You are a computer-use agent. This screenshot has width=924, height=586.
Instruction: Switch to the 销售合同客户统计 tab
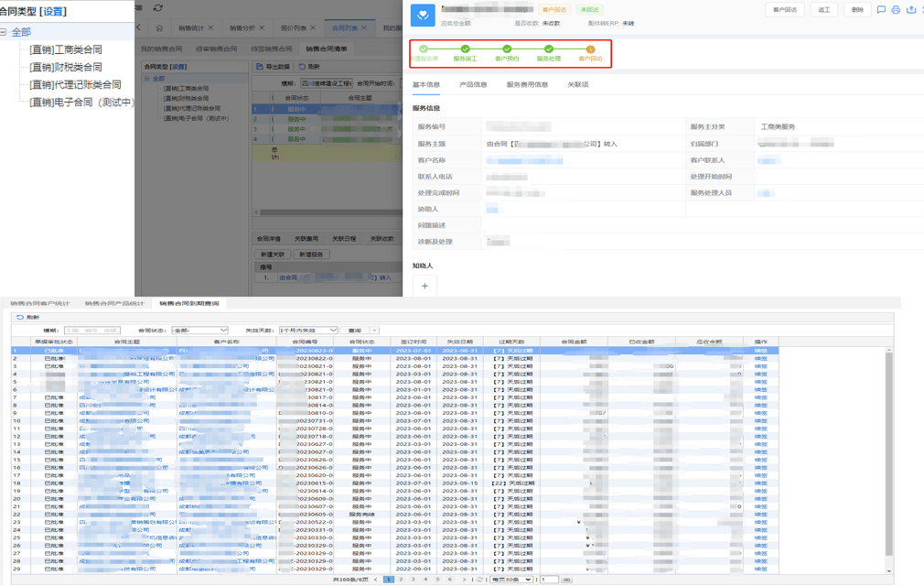coord(40,303)
